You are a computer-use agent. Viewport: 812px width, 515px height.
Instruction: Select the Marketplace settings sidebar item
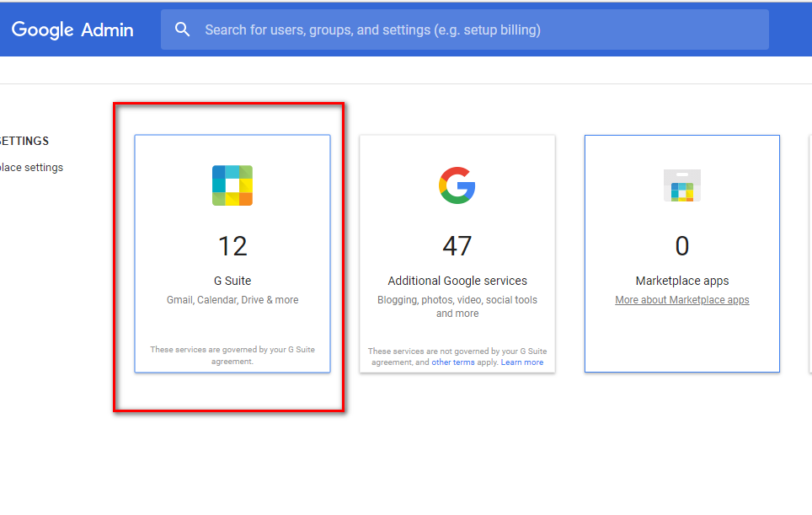point(31,168)
